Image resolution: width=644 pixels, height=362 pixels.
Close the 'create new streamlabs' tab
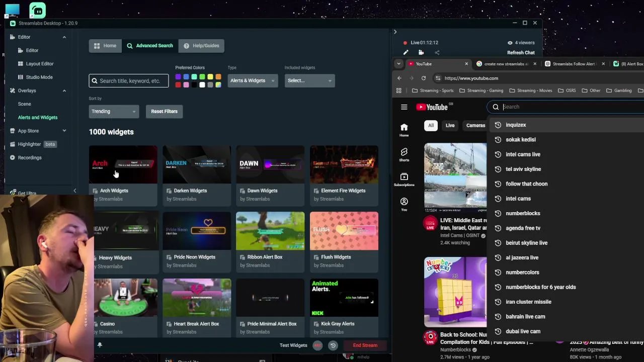pyautogui.click(x=535, y=64)
